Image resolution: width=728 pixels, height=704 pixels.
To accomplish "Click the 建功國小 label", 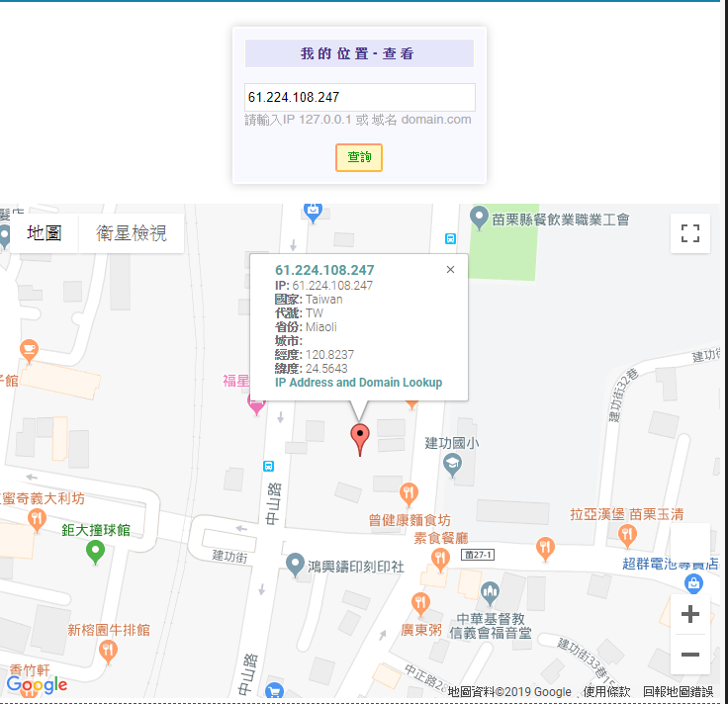I will [x=451, y=443].
